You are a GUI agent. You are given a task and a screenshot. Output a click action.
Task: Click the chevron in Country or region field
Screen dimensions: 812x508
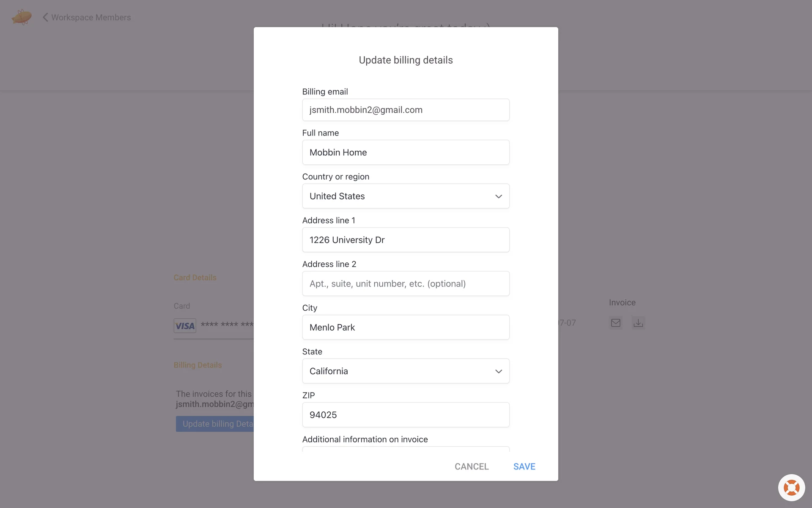point(499,196)
